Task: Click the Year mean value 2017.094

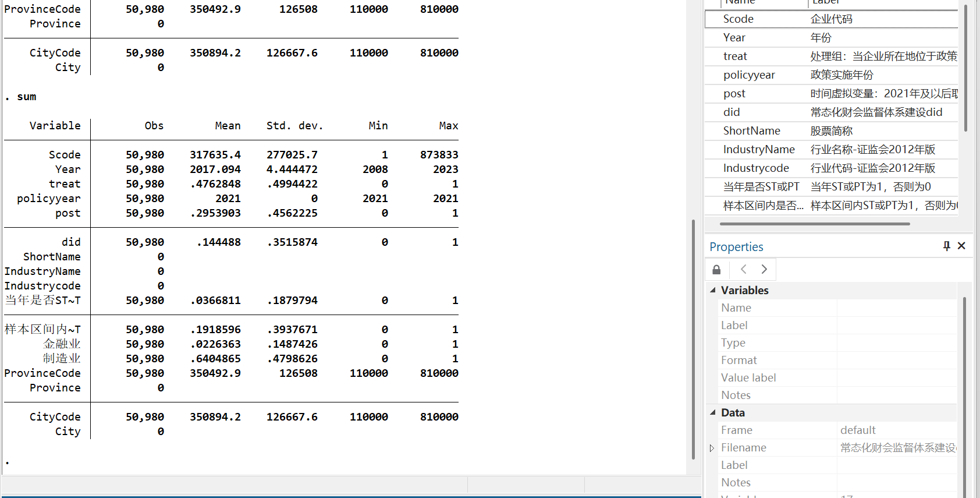Action: [215, 169]
